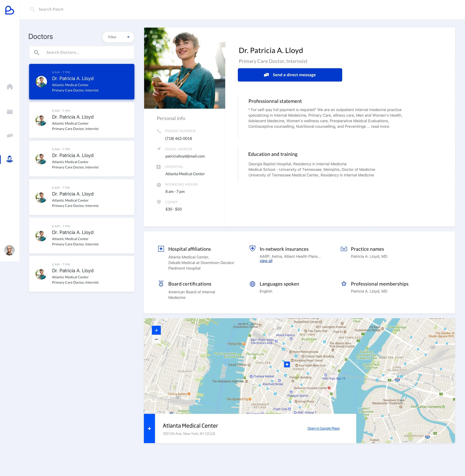Click the doctor's profile photo
465x476 pixels.
click(184, 68)
